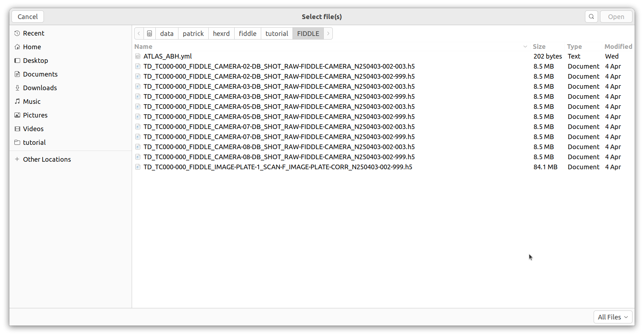Click the Videos film icon in sidebar
Viewport: 644px width, 336px height.
pos(17,129)
